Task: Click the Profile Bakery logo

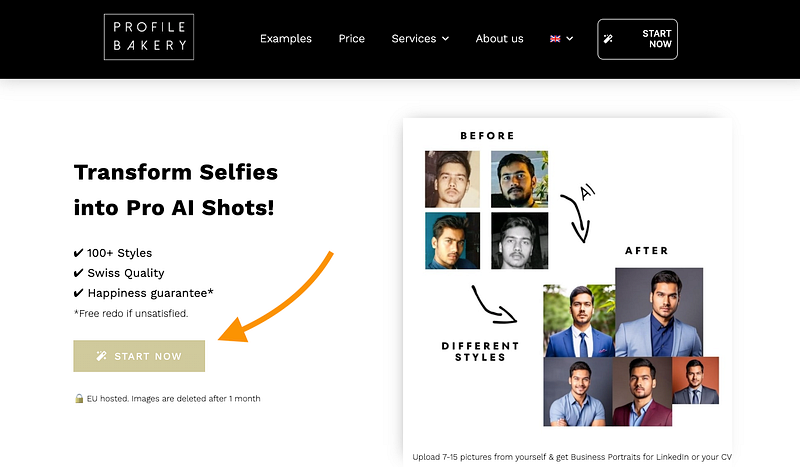Action: [149, 38]
